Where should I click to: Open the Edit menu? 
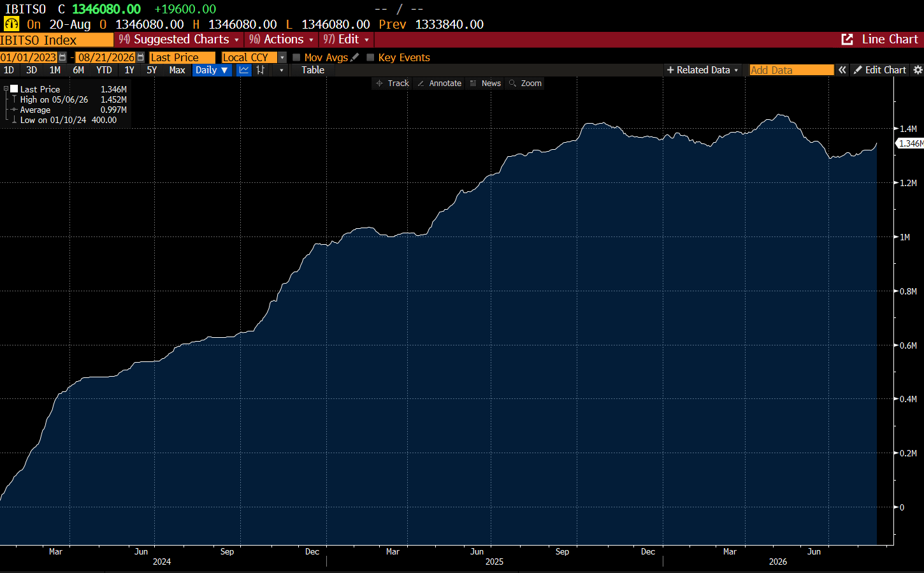pos(346,40)
